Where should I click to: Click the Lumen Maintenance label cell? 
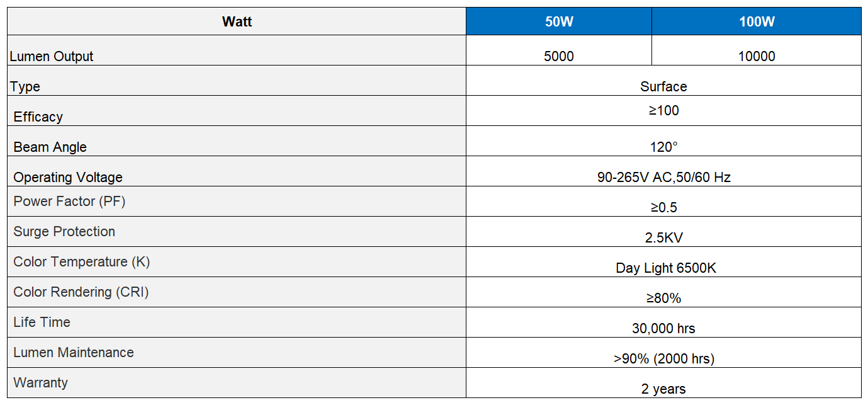coord(237,353)
